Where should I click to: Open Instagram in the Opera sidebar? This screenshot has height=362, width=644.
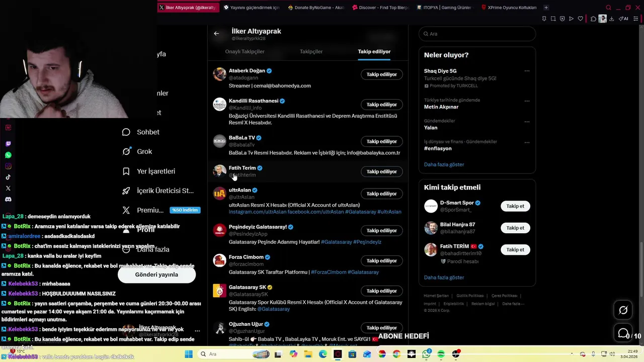8,166
